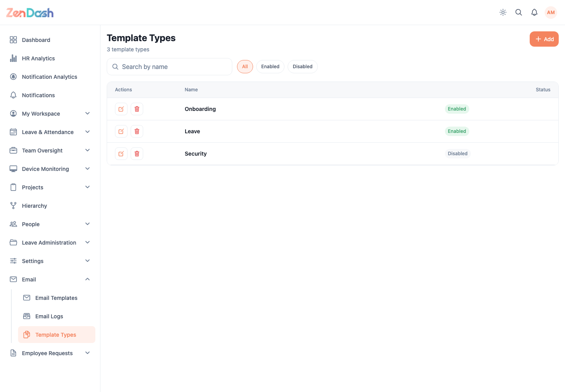Click the My Workspace person icon

[x=13, y=114]
